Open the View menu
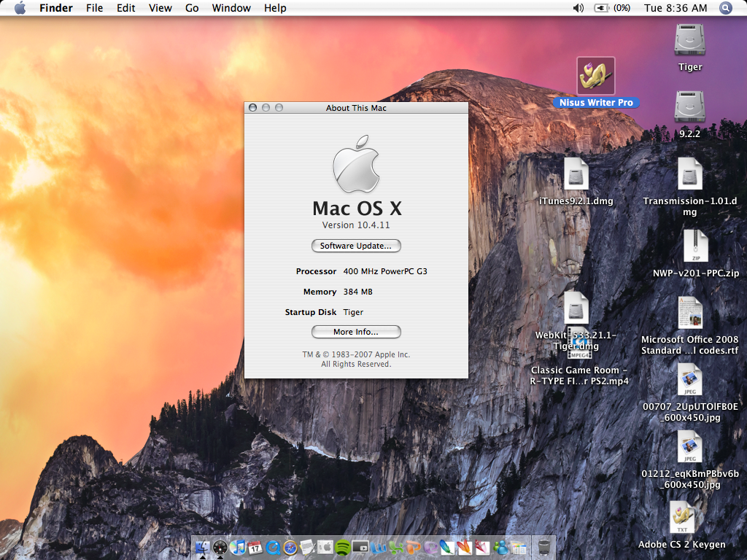 click(x=160, y=8)
